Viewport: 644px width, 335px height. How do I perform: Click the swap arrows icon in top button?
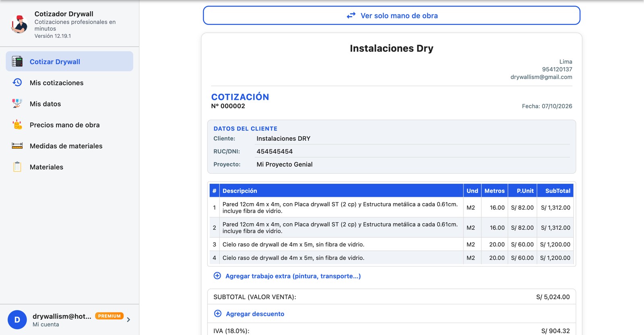351,15
